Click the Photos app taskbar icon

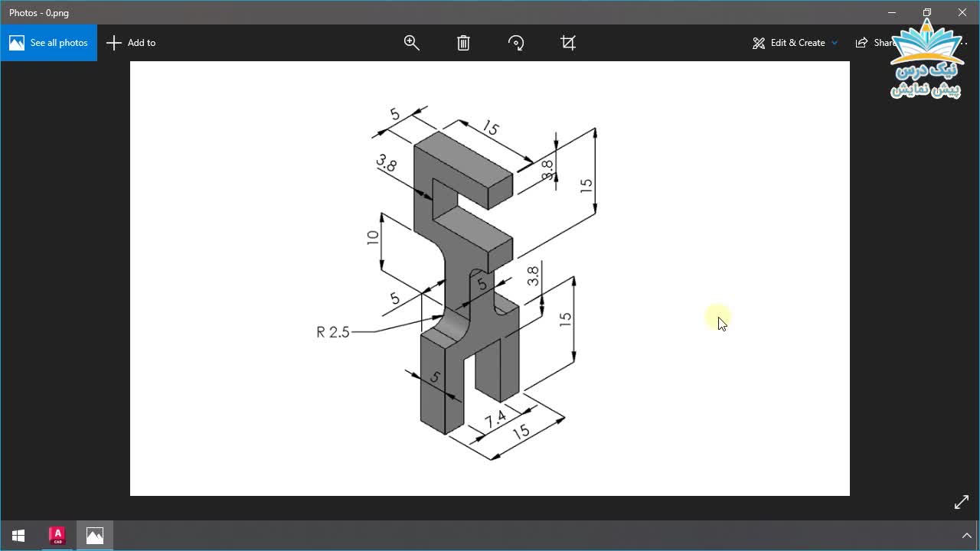[95, 536]
